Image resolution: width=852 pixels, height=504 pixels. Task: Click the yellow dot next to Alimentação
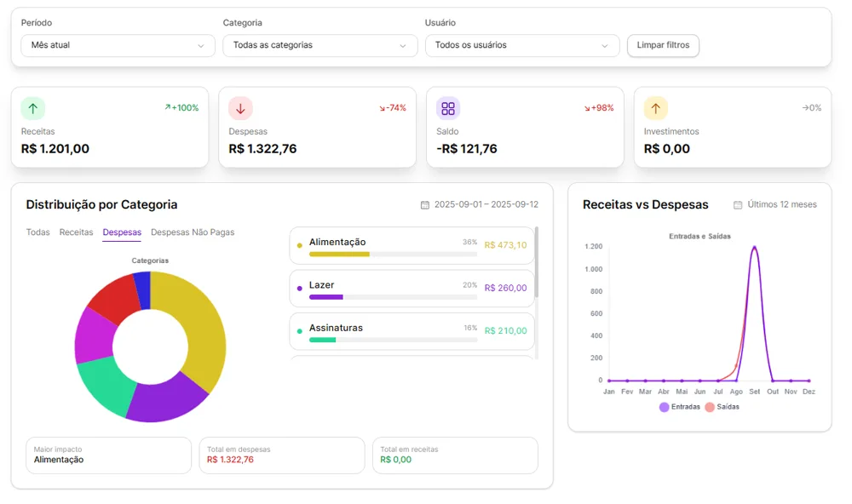(299, 245)
